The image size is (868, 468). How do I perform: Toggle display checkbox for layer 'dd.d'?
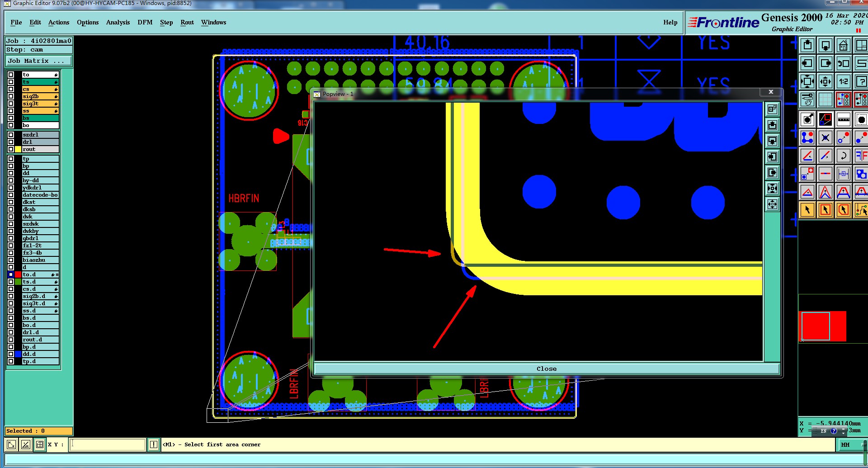click(x=11, y=354)
